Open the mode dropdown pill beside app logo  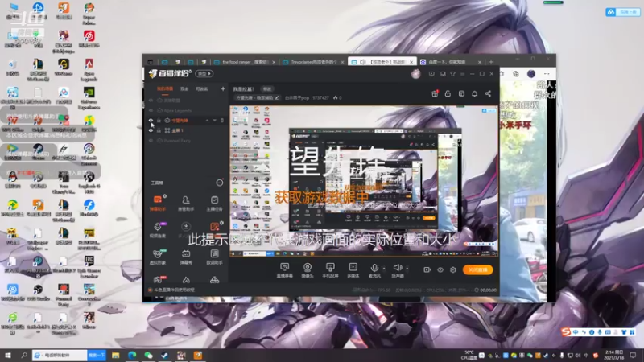[204, 73]
